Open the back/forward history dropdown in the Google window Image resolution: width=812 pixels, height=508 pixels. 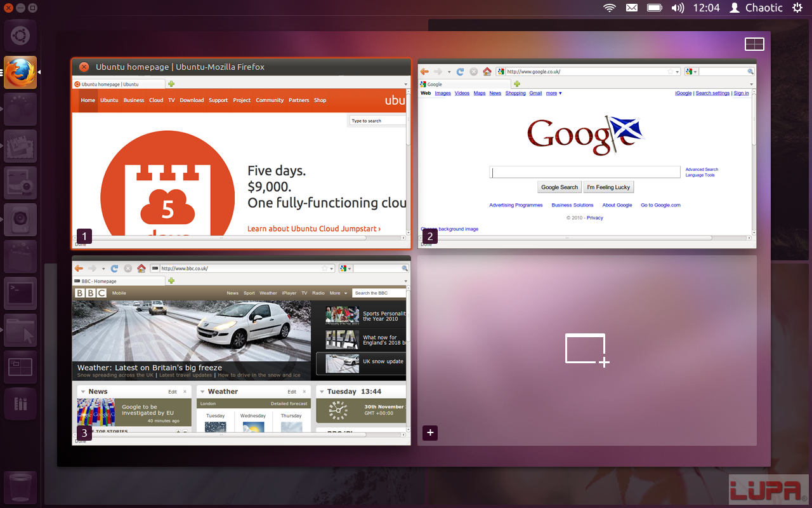click(x=449, y=72)
